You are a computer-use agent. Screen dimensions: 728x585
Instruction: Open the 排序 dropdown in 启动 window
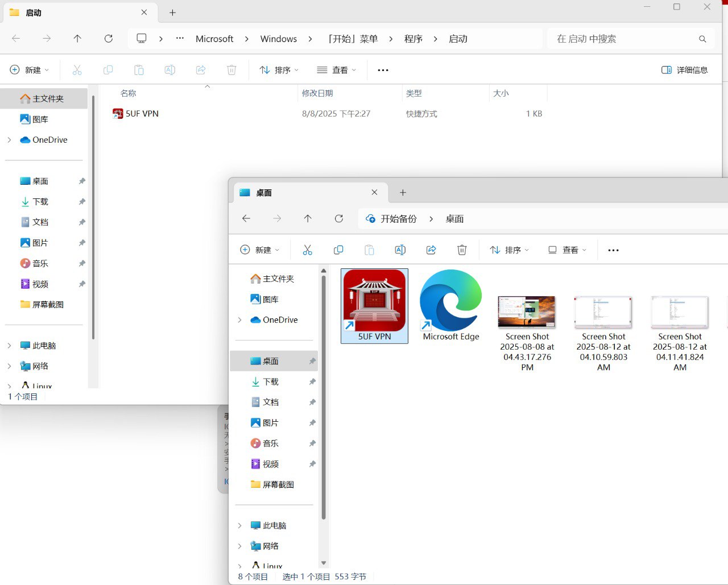pos(279,70)
